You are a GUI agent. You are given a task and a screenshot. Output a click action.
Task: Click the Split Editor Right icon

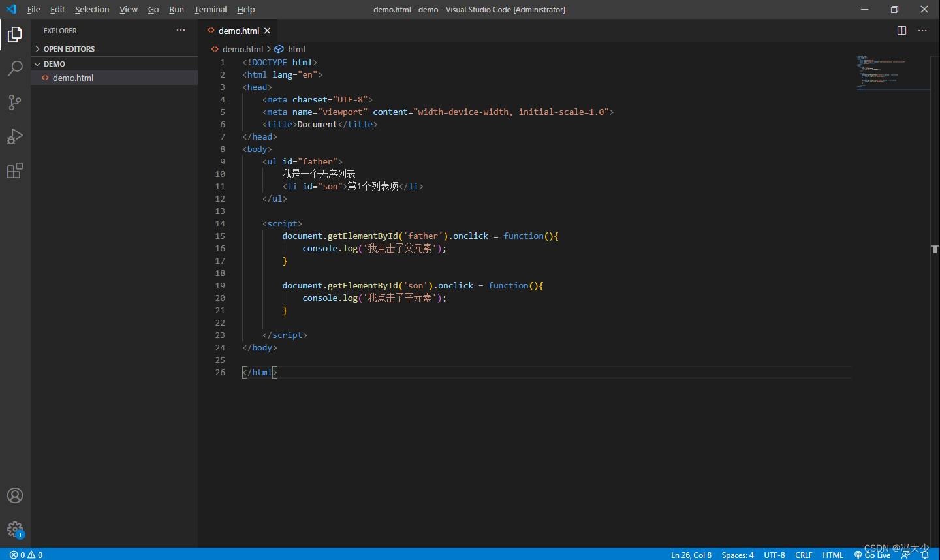(x=901, y=31)
